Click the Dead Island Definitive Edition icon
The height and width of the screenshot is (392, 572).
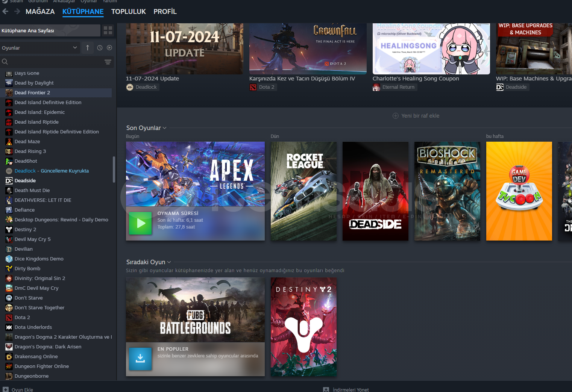tap(9, 103)
